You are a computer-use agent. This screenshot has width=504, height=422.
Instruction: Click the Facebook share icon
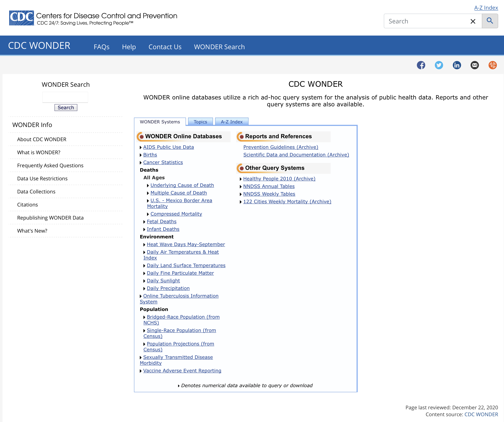click(421, 65)
